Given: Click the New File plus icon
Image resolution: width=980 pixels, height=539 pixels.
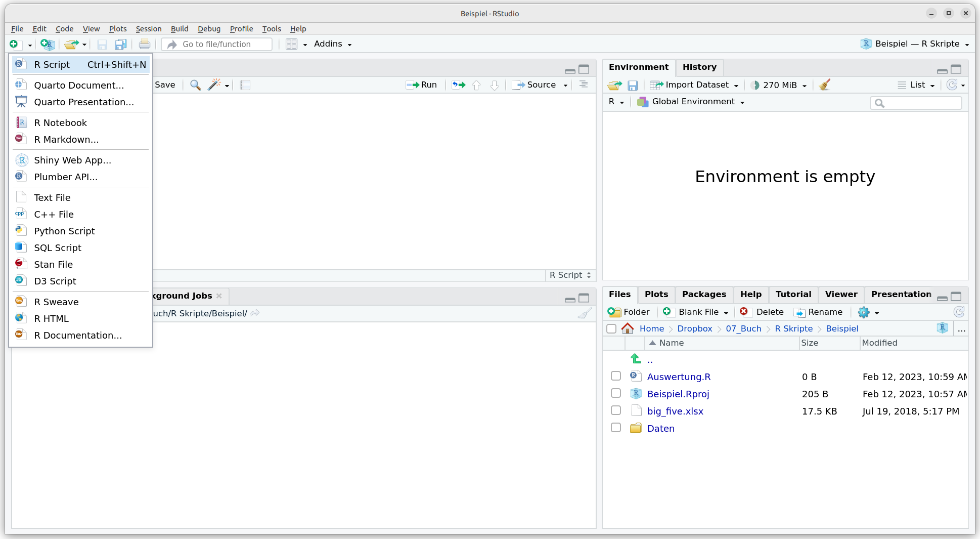Looking at the screenshot, I should click(14, 44).
